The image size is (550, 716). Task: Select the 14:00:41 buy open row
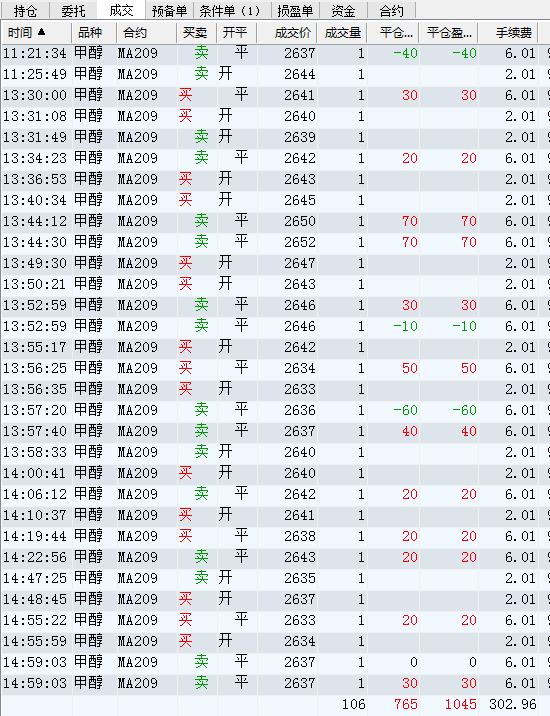[275, 473]
